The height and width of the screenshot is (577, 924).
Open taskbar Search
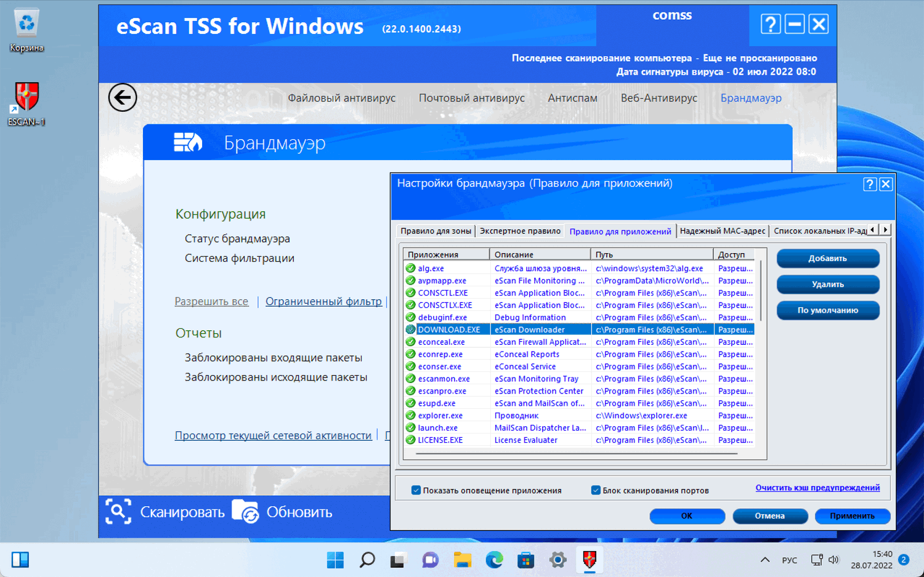367,560
